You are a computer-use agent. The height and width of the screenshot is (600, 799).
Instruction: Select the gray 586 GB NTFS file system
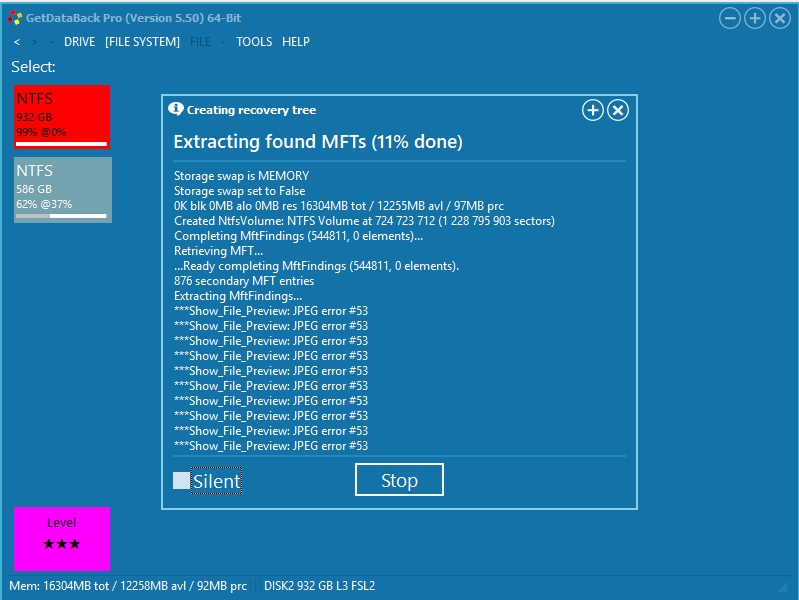pos(62,189)
